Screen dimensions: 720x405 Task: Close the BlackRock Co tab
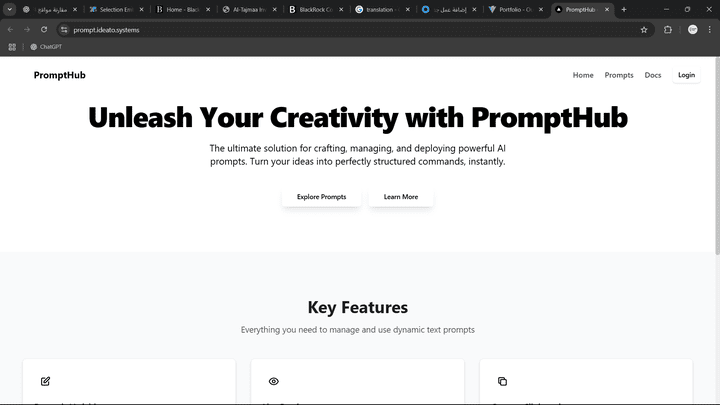tap(341, 9)
